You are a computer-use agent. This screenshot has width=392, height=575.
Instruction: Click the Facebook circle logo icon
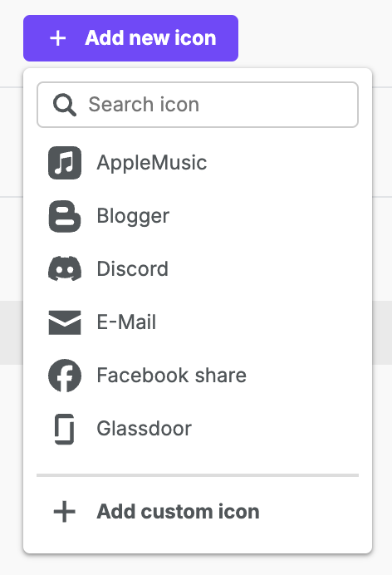pos(65,376)
